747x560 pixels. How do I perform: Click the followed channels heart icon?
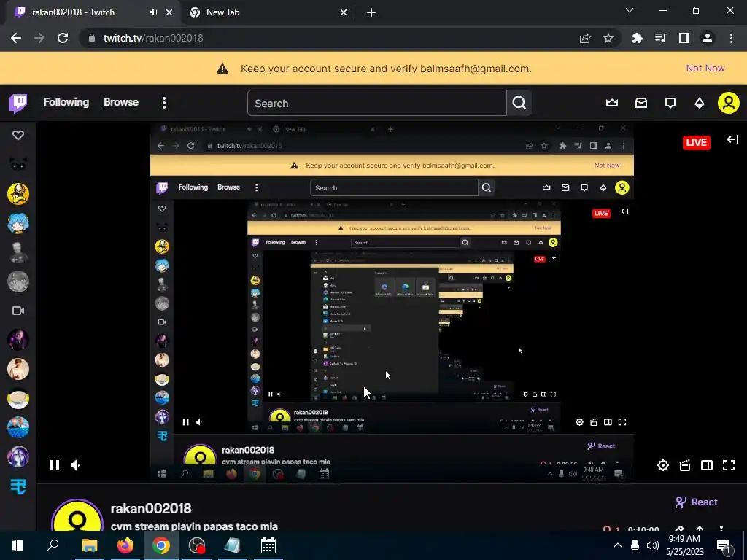pyautogui.click(x=18, y=135)
